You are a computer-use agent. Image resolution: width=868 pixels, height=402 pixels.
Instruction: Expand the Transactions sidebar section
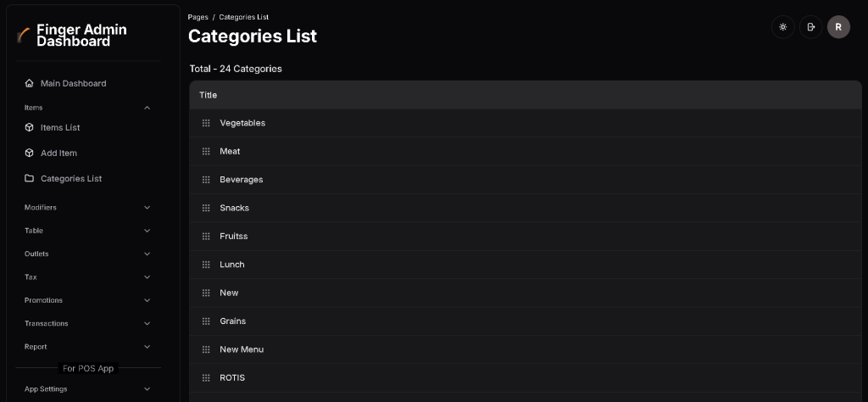click(147, 323)
